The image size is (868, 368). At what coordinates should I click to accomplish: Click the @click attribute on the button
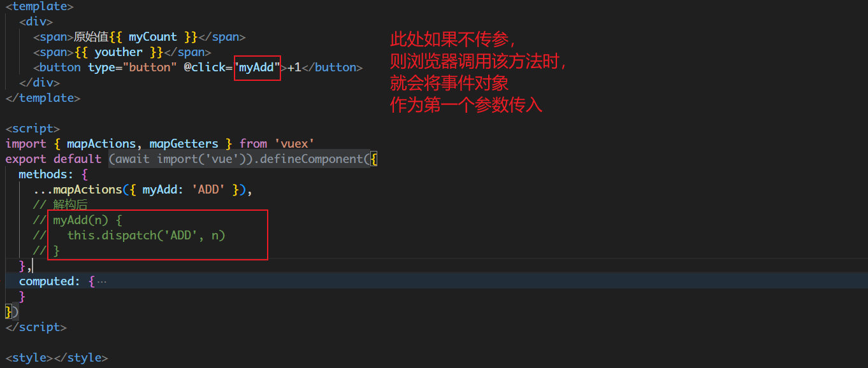(206, 67)
